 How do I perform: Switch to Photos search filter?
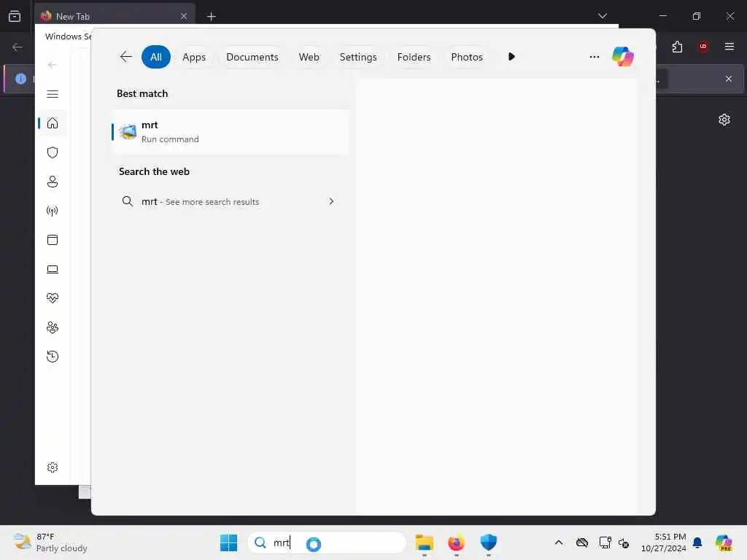(x=466, y=57)
